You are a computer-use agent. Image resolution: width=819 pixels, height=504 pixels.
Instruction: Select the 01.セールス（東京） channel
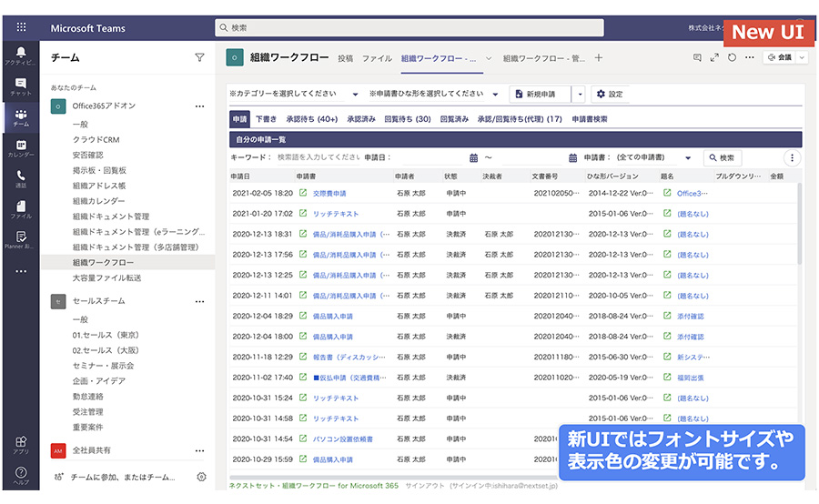click(106, 335)
